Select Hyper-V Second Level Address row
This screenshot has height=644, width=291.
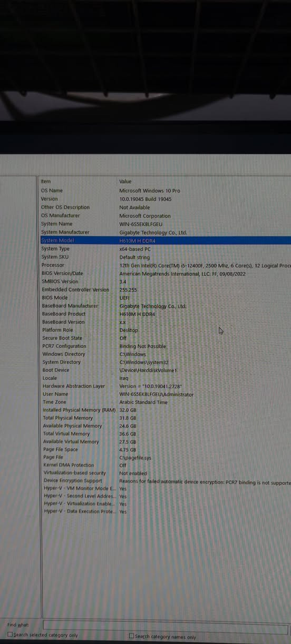pyautogui.click(x=165, y=496)
